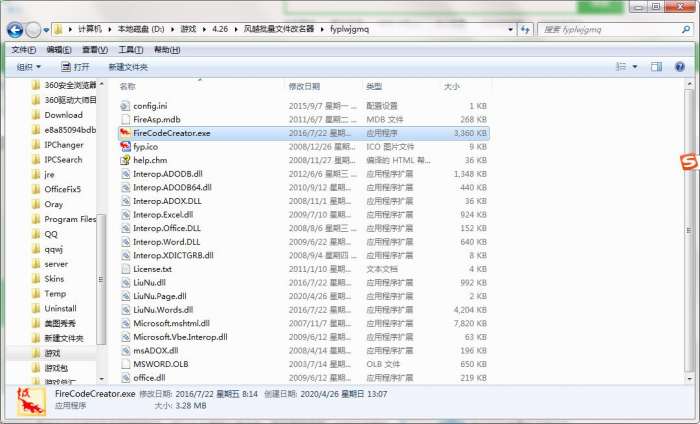This screenshot has width=700, height=424.
Task: Open the 编辑(E) menu
Action: (59, 50)
